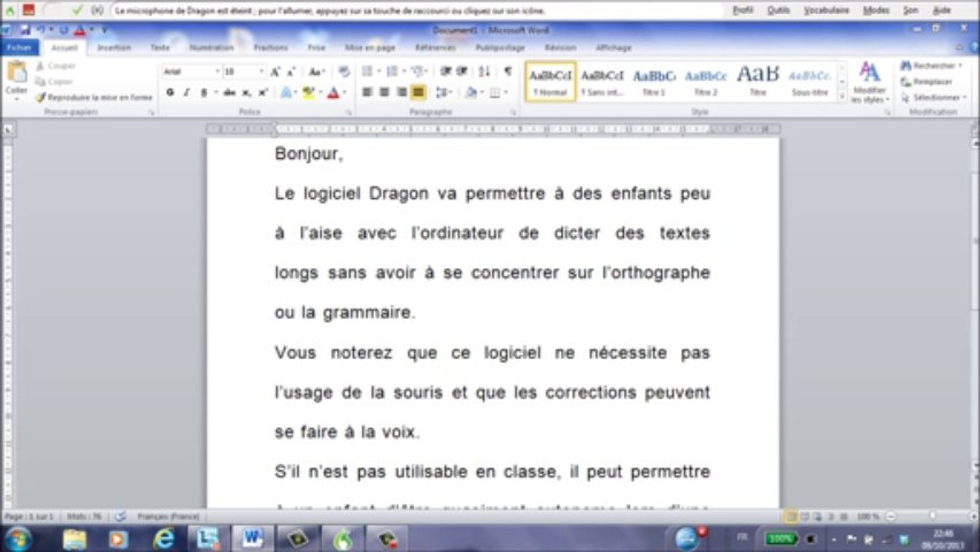Sort the paragraph text alphabetically
This screenshot has width=980, height=552.
click(484, 72)
